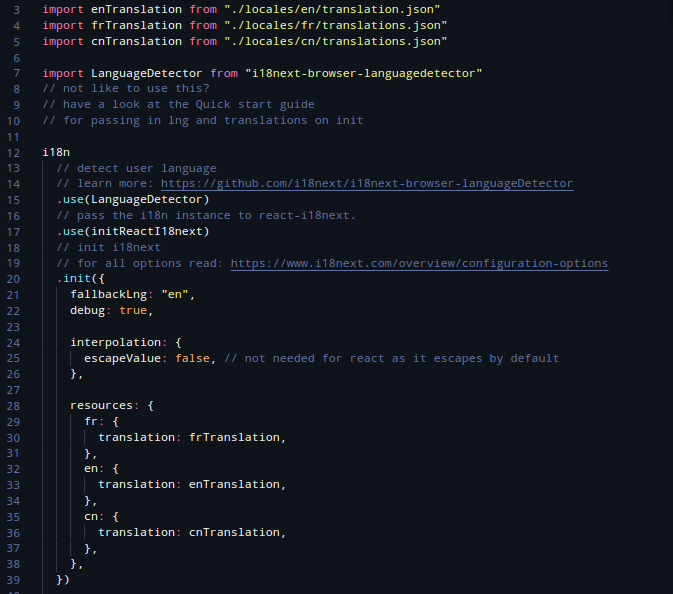Click the .init({ call on line 20
Viewport: 673px width, 594px height.
pos(81,279)
